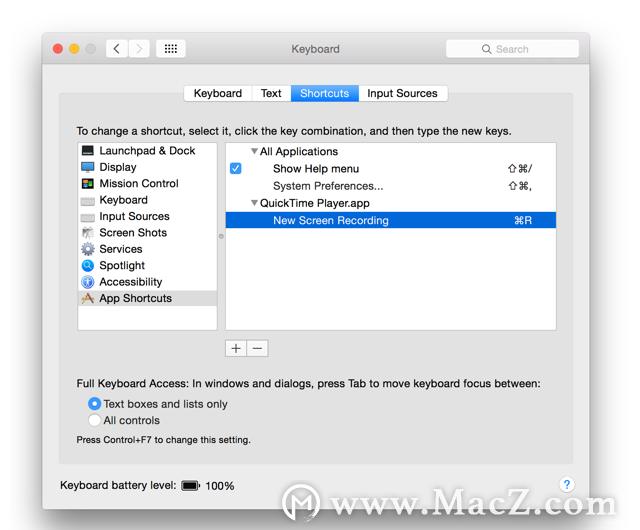Uncheck the Show Help menu checkbox
The width and height of the screenshot is (640, 530).
[x=236, y=168]
